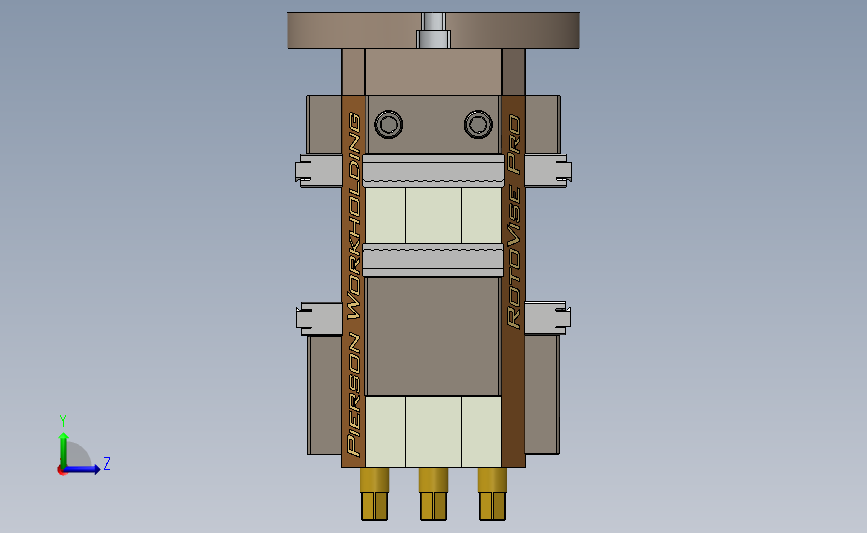Select the engraved "Pierson Workholding" text

click(x=354, y=284)
